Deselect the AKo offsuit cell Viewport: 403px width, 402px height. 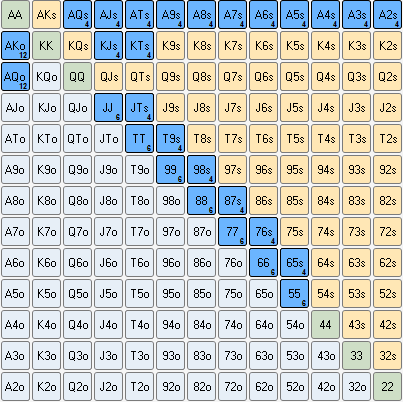coord(15,46)
